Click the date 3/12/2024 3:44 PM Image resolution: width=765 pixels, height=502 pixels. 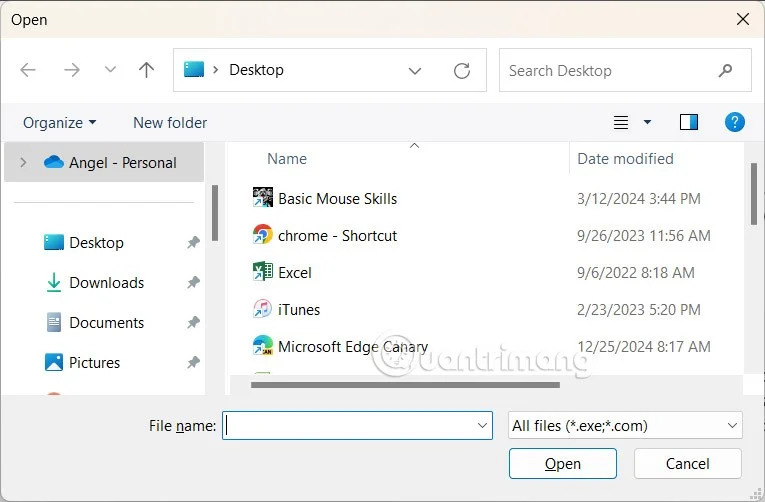639,199
